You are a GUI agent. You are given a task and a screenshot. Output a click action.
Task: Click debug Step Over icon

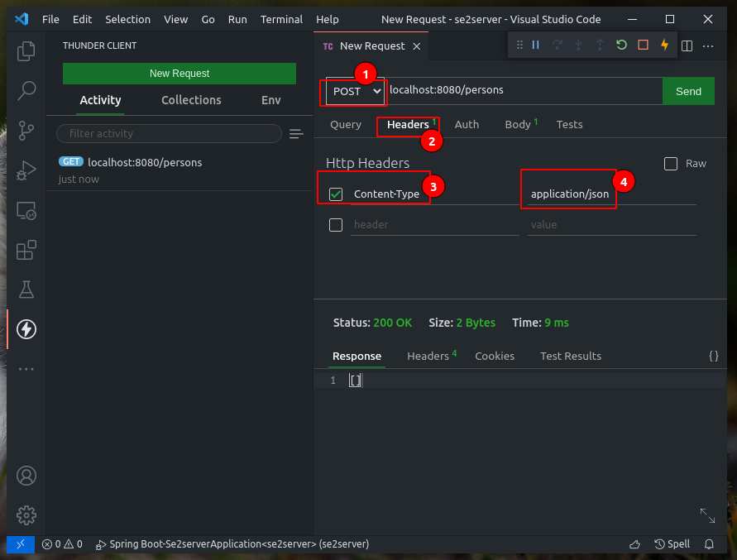tap(557, 45)
